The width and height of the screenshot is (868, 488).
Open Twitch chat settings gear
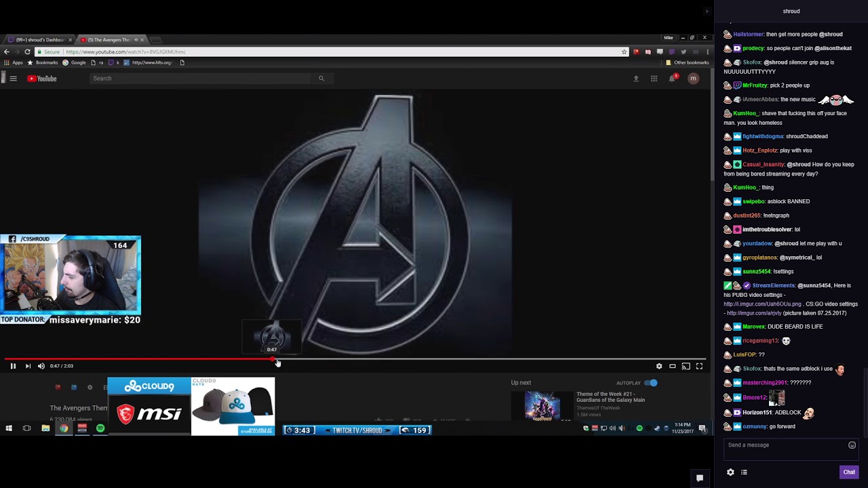[x=730, y=472]
